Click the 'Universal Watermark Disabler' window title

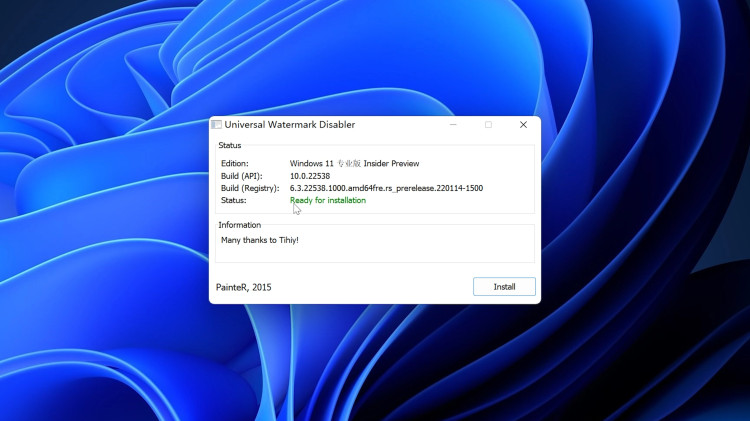290,125
